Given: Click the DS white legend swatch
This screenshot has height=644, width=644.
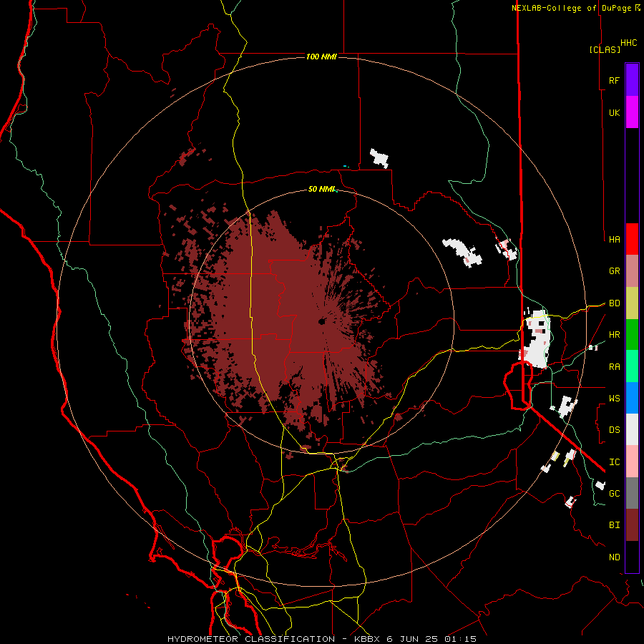Looking at the screenshot, I should click(x=632, y=429).
